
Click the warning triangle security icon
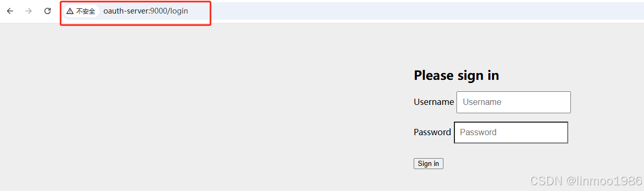pos(70,11)
